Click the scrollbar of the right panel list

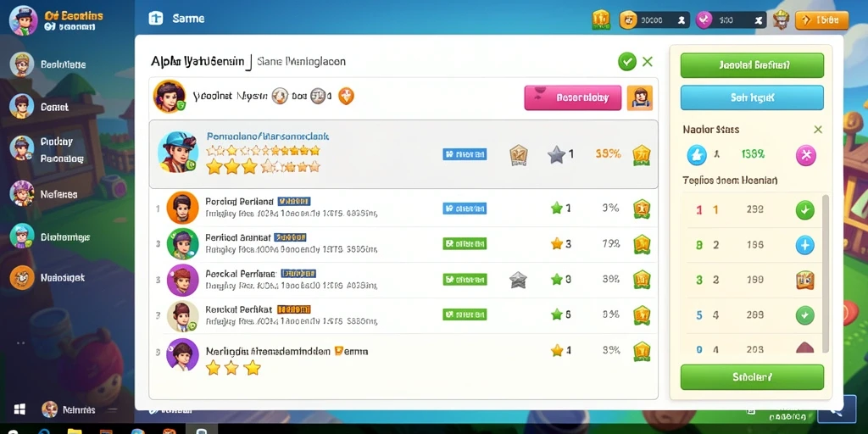click(826, 274)
